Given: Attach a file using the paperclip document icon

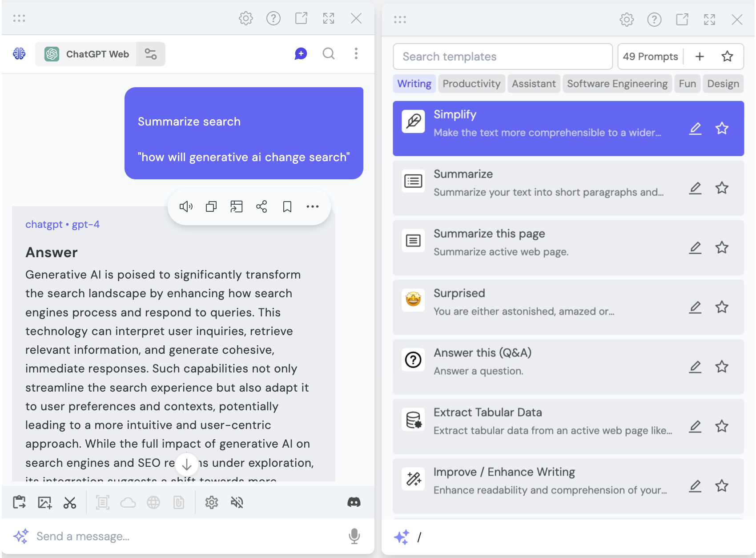Looking at the screenshot, I should pyautogui.click(x=179, y=502).
